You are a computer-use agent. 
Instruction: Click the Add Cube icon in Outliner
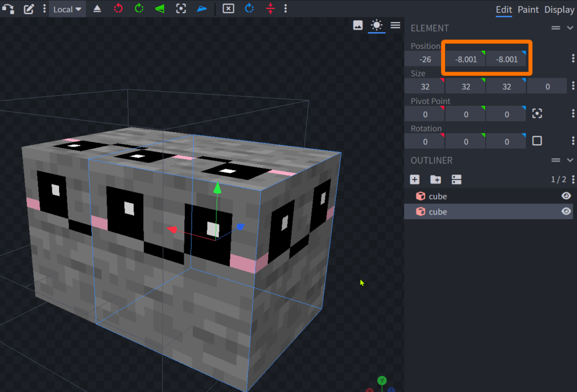pos(415,179)
